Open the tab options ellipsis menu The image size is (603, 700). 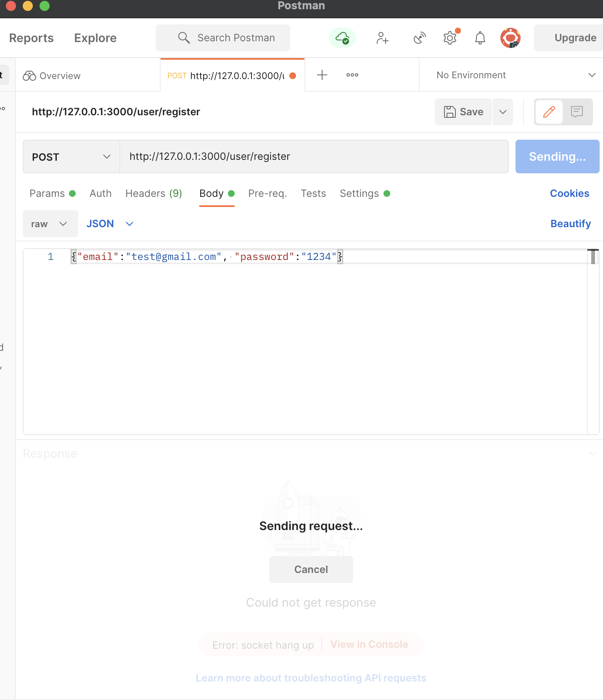(352, 75)
